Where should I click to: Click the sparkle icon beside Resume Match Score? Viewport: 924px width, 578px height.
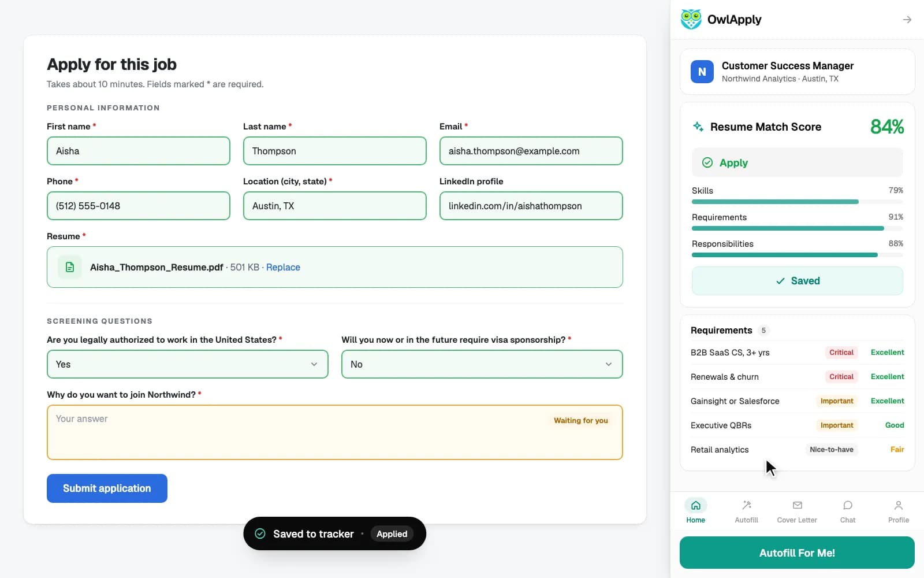[x=698, y=127]
